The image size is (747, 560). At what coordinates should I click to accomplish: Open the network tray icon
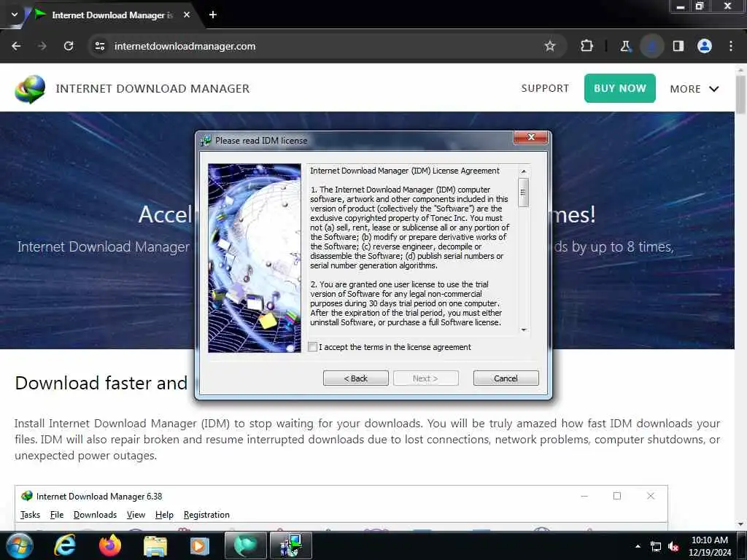(x=656, y=547)
